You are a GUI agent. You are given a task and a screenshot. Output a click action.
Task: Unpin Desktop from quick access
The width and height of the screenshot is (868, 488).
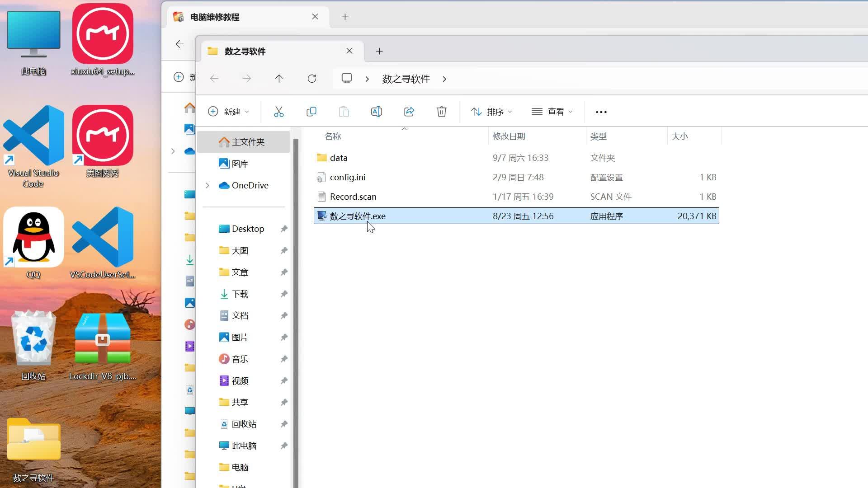[284, 229]
